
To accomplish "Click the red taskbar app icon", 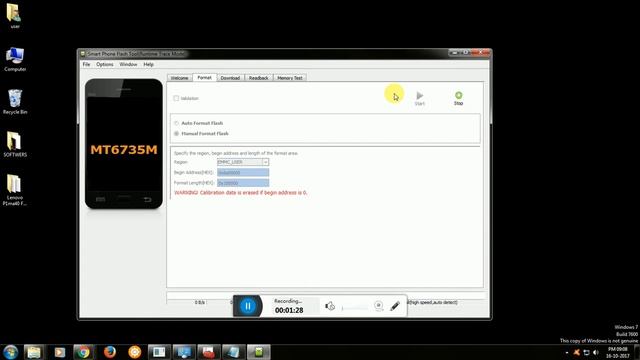I will [209, 352].
